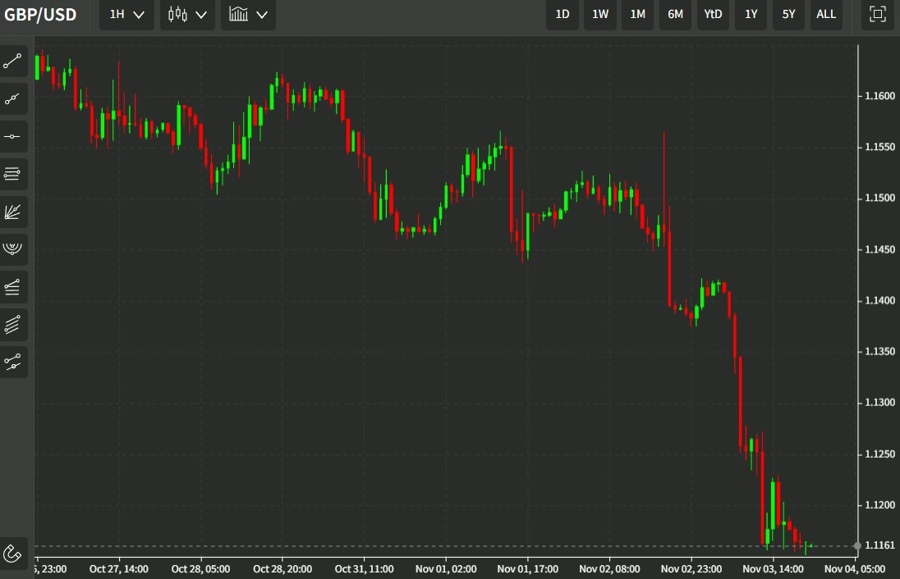Expand indicators dropdown arrow
The height and width of the screenshot is (579, 900).
262,15
